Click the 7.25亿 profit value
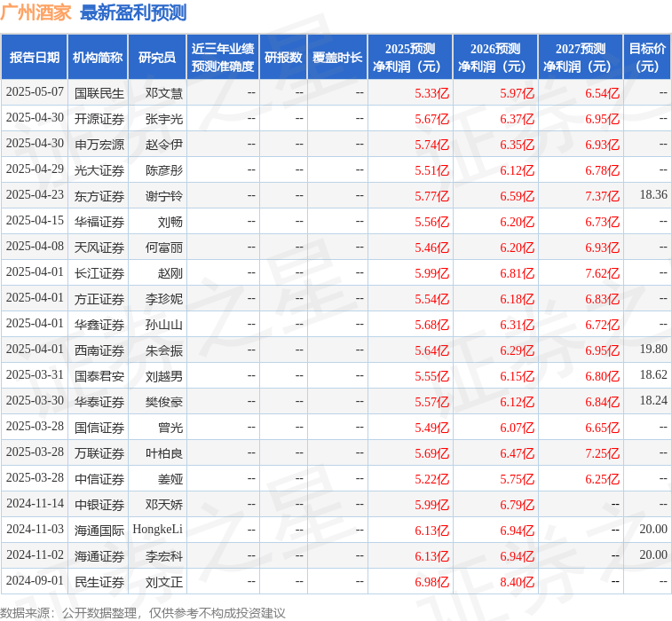The width and height of the screenshot is (672, 621). 602,452
